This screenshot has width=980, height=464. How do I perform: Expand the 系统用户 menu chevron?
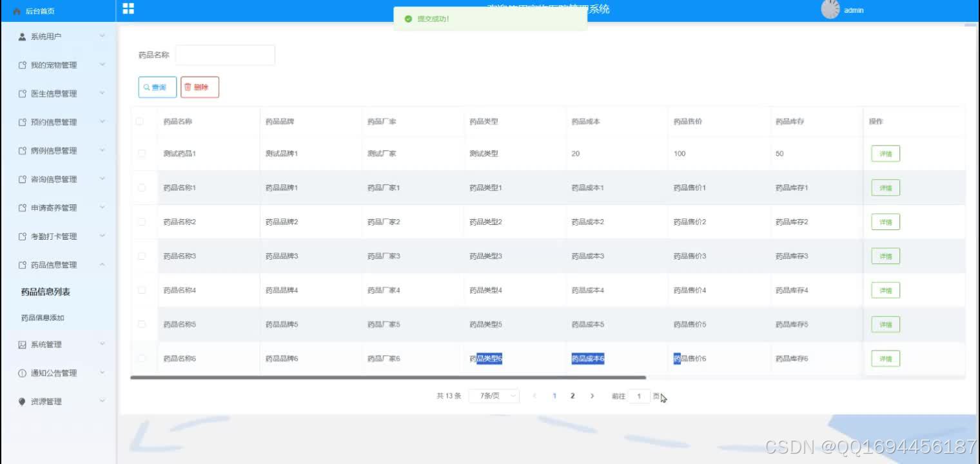102,36
